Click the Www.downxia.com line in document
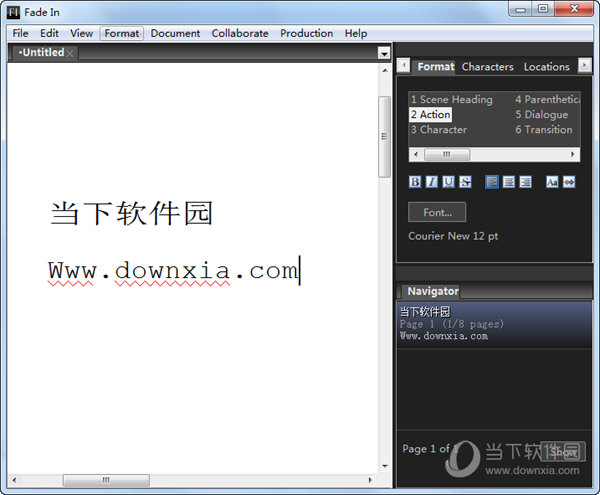 pyautogui.click(x=173, y=270)
